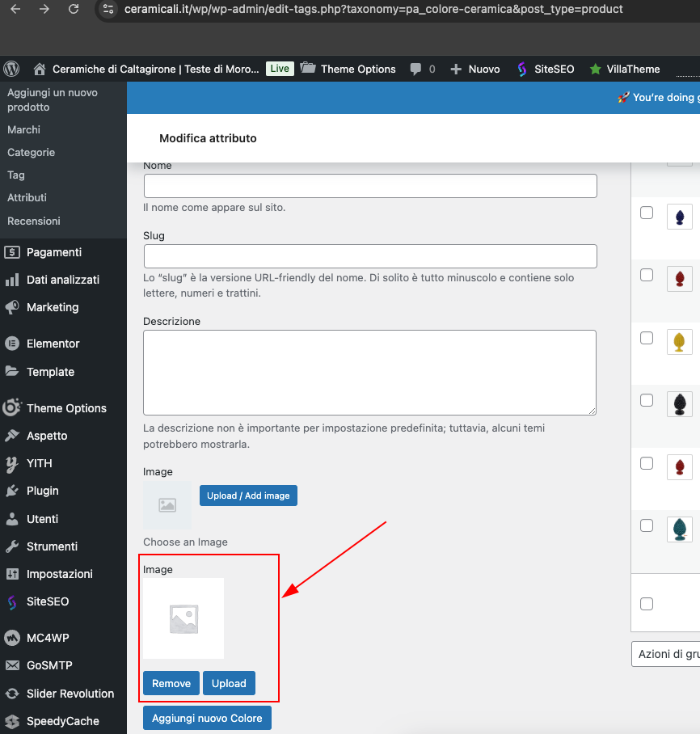700x734 pixels.
Task: Click the Slider Revolution refresh icon
Action: (x=12, y=694)
